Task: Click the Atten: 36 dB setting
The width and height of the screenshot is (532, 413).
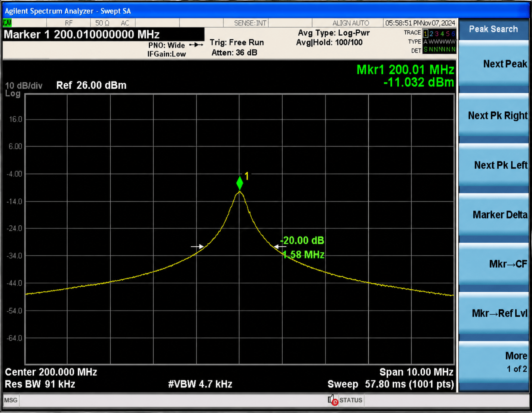Action: coord(234,53)
